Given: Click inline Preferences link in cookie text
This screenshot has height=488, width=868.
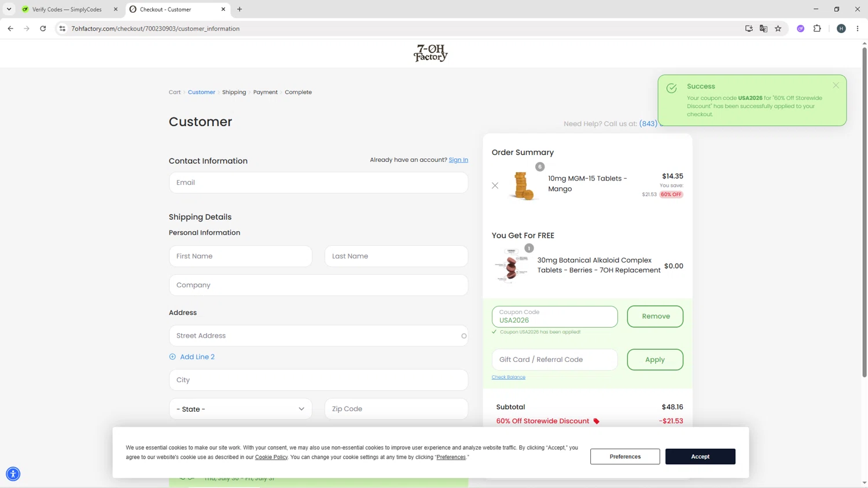Looking at the screenshot, I should click(x=451, y=457).
